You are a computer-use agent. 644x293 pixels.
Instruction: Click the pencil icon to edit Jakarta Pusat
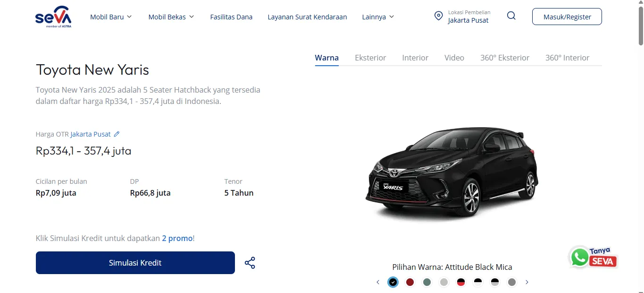[x=117, y=134]
